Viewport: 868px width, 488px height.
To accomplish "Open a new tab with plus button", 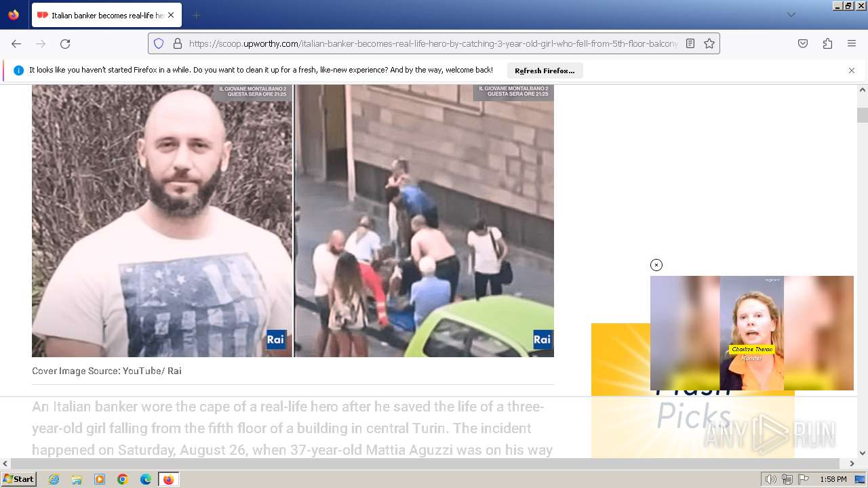I will [x=196, y=15].
